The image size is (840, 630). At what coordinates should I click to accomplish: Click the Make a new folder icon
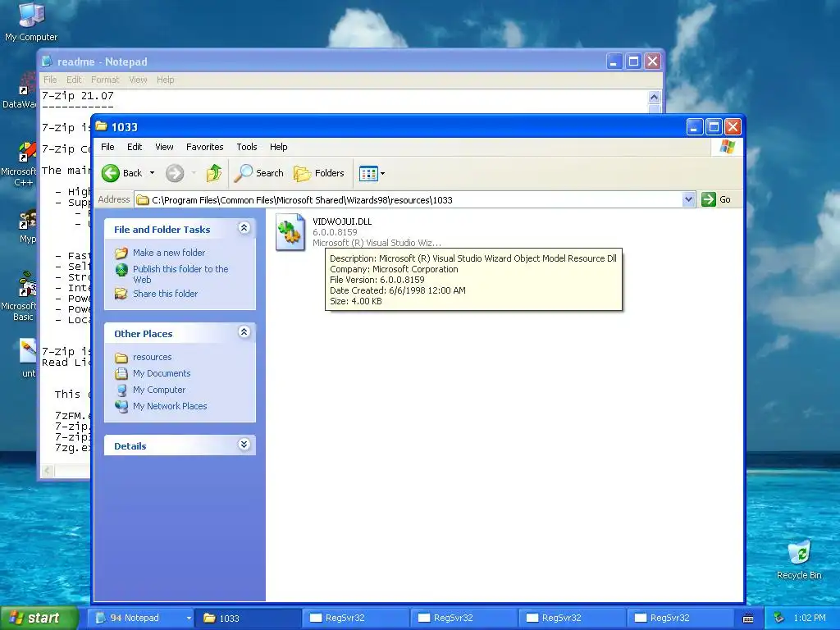pyautogui.click(x=121, y=253)
